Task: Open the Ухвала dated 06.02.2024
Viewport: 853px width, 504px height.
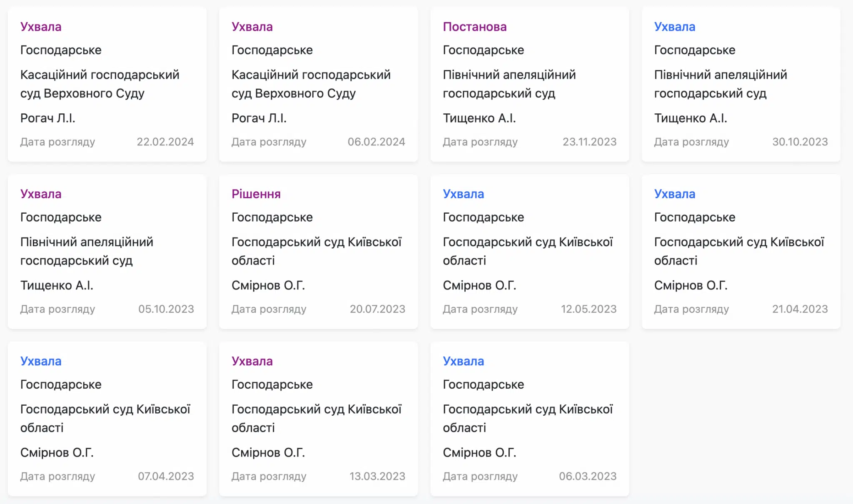Action: [252, 27]
